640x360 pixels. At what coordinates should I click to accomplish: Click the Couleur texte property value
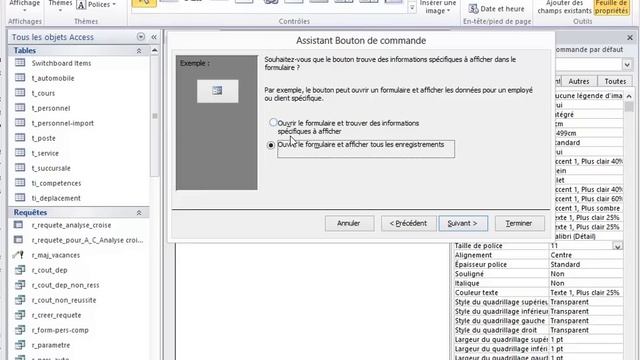586,293
